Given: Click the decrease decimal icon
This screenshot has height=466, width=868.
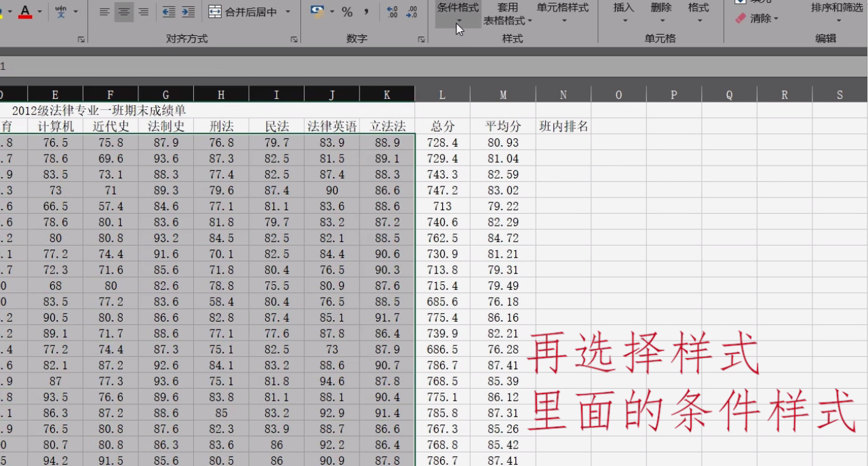Looking at the screenshot, I should pyautogui.click(x=412, y=12).
